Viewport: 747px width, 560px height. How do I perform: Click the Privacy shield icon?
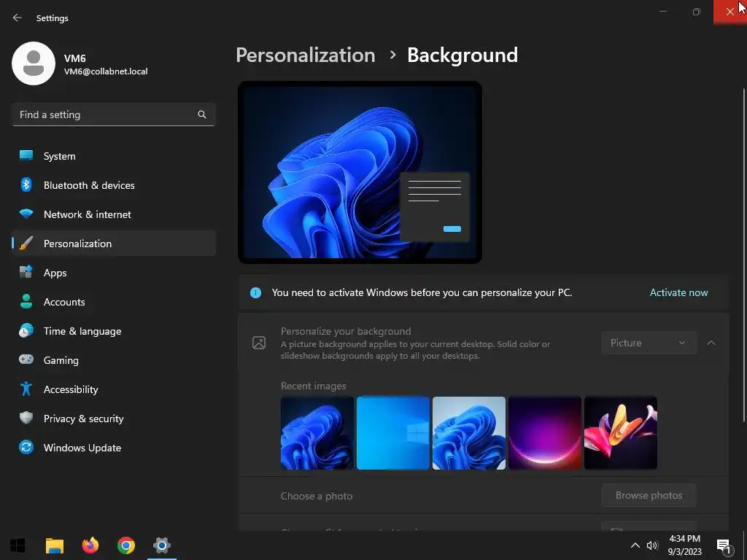26,418
